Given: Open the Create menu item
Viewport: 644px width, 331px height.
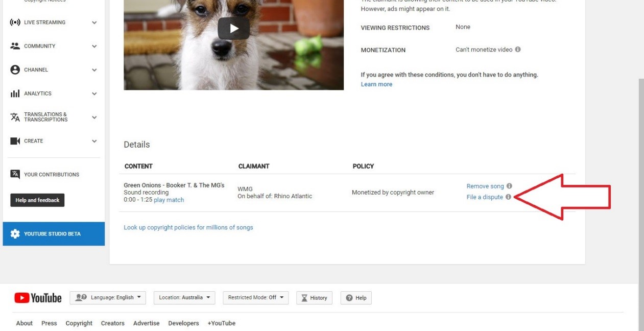Looking at the screenshot, I should [x=54, y=141].
